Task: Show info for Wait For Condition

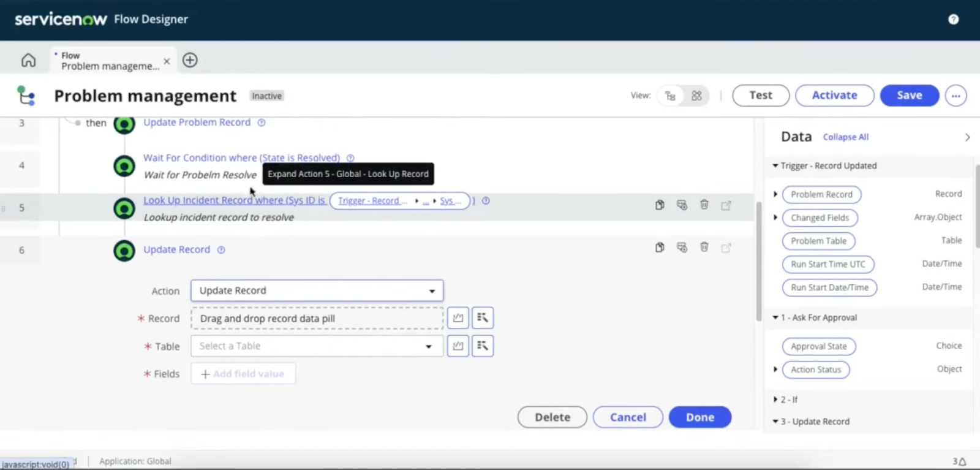Action: 350,158
